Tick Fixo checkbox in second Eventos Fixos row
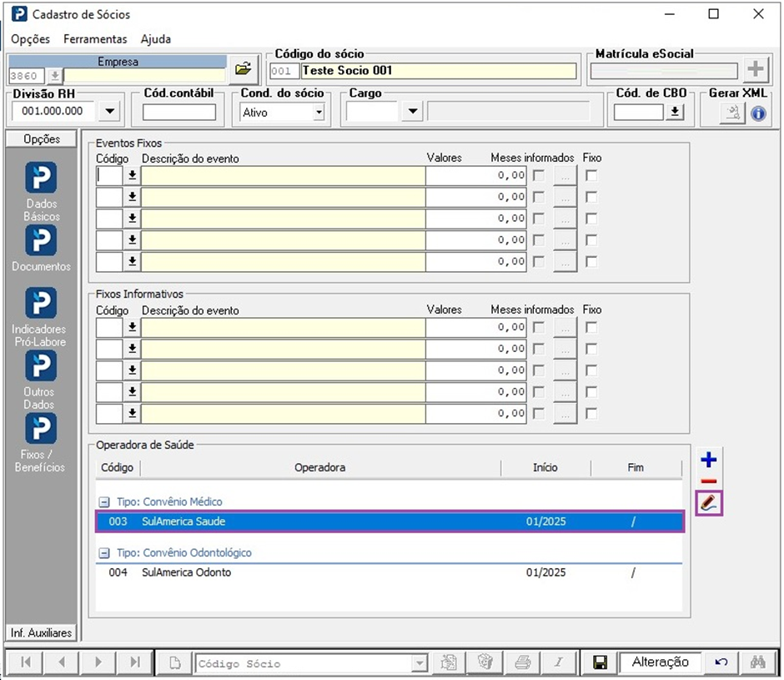 591,197
